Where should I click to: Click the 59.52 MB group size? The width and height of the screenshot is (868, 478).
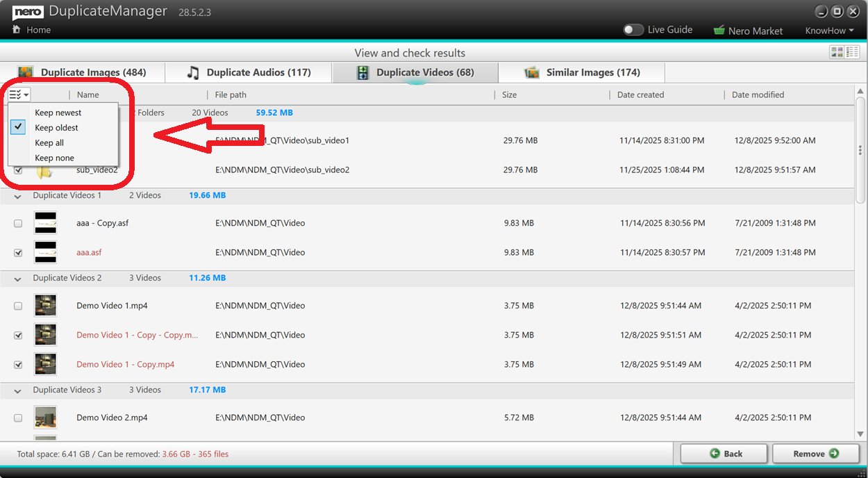point(274,113)
